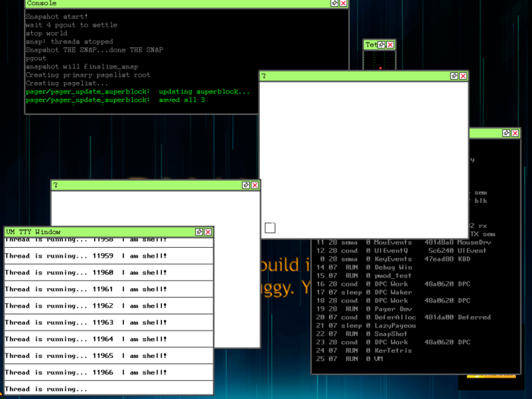532x399 pixels.
Task: Select the SnapShot thread row
Action: 390,334
